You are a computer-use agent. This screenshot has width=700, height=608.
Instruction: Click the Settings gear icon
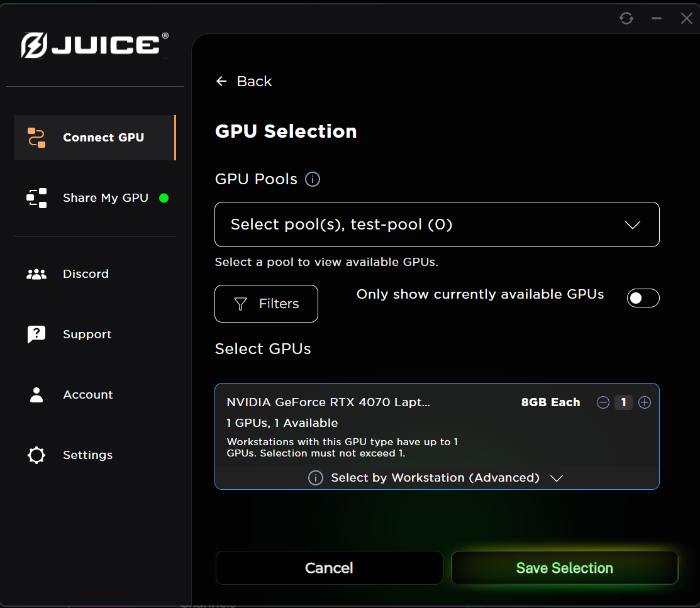(36, 455)
